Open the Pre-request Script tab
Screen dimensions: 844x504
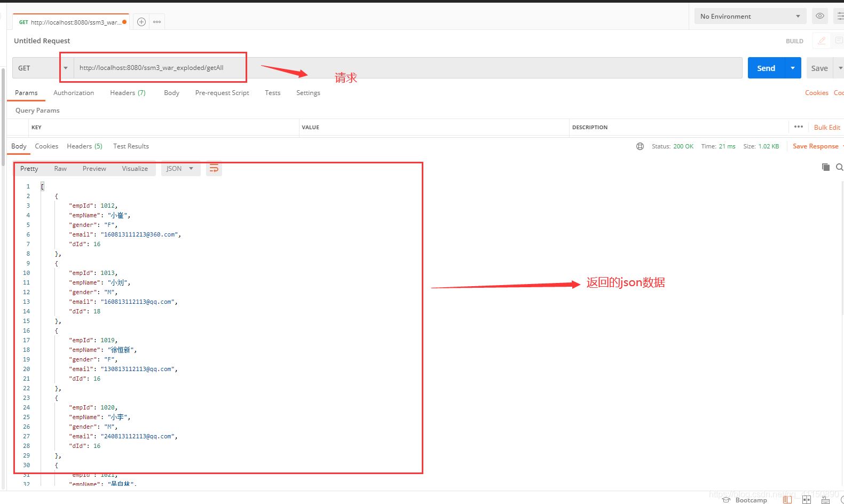click(x=222, y=93)
